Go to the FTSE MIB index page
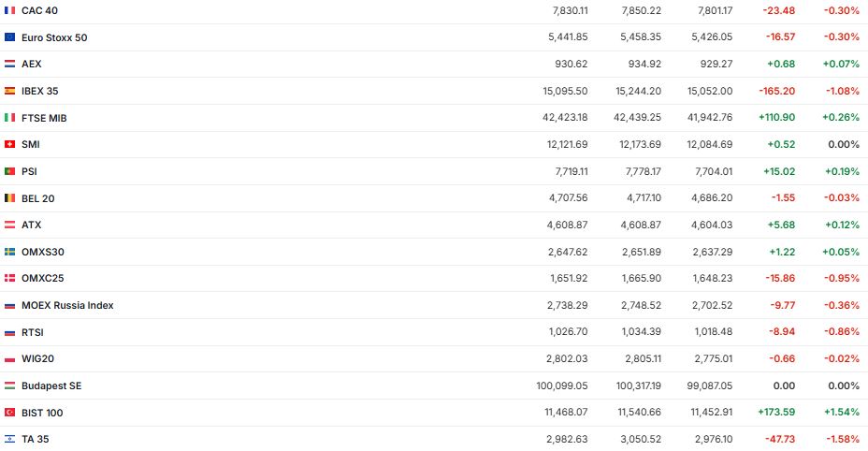Viewport: 868px width, 451px height. coord(44,118)
